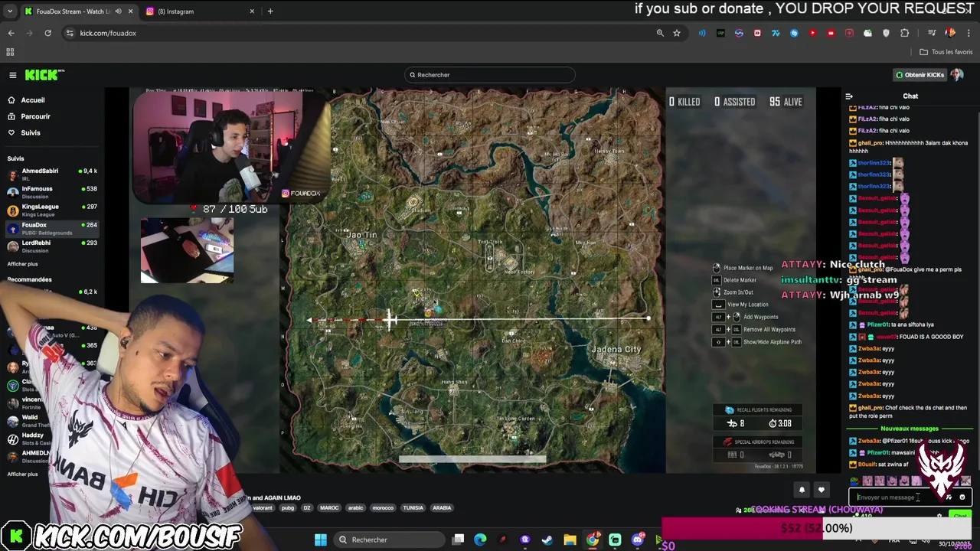Open the Chrome profile avatar
Screen dimensions: 980x551
[950, 33]
